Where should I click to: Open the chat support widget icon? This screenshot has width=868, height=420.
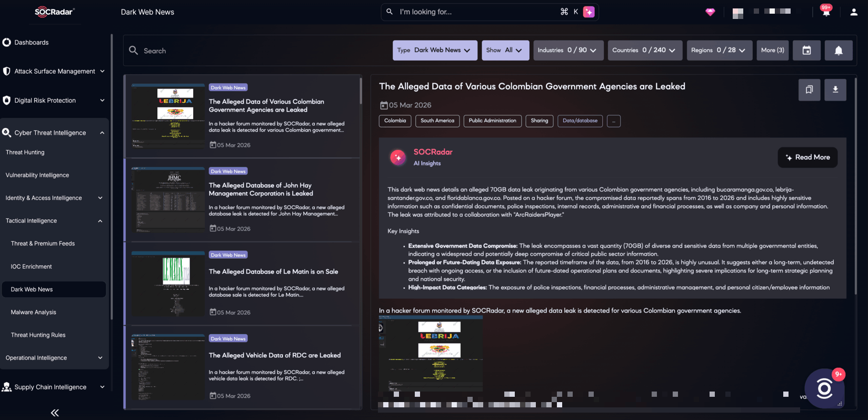pos(824,389)
